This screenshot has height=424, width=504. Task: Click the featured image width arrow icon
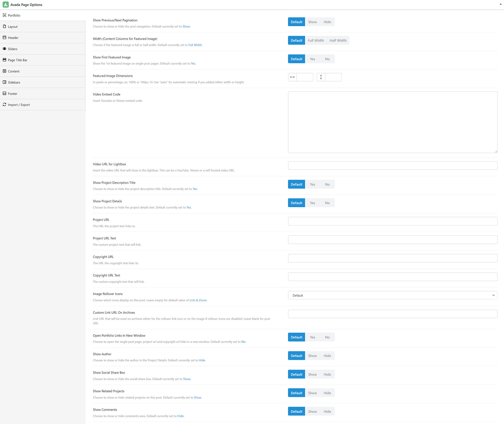pyautogui.click(x=292, y=77)
